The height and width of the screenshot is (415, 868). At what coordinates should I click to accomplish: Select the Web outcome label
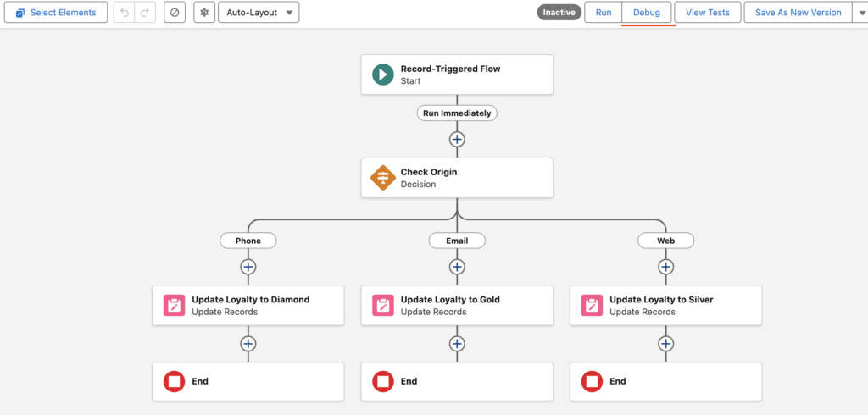tap(665, 241)
